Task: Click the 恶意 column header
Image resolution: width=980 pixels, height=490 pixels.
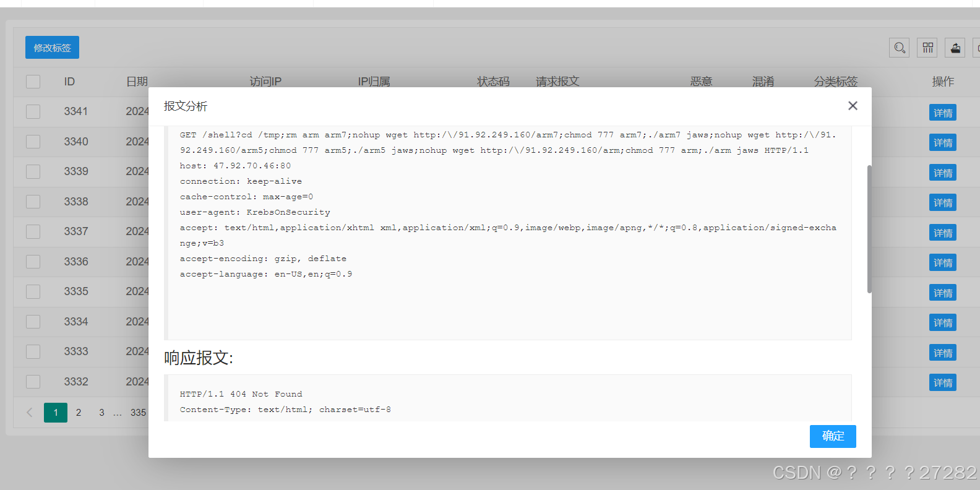Action: pos(701,82)
